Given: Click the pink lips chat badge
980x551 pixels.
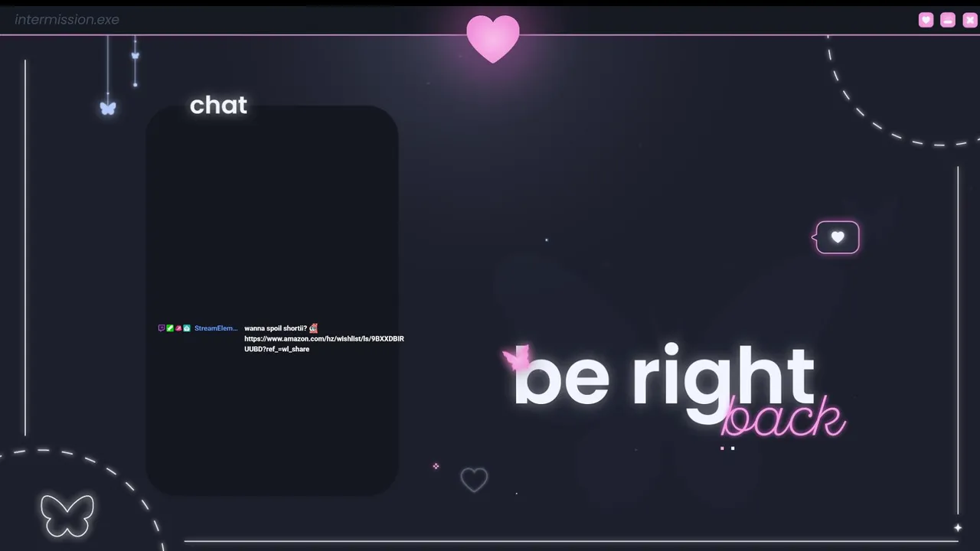Looking at the screenshot, I should [178, 328].
